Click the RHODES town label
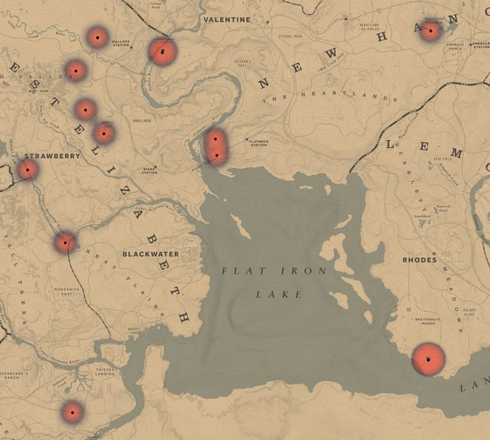 (420, 260)
